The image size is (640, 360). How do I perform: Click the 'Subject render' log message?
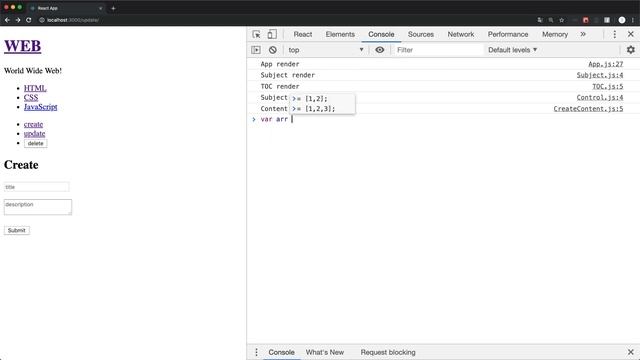click(x=288, y=75)
